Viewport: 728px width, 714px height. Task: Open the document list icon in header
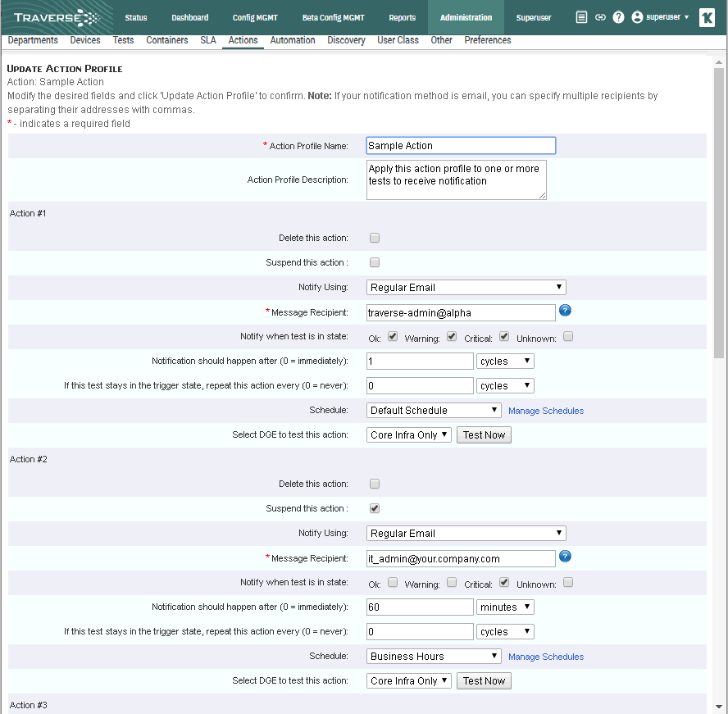[x=581, y=17]
